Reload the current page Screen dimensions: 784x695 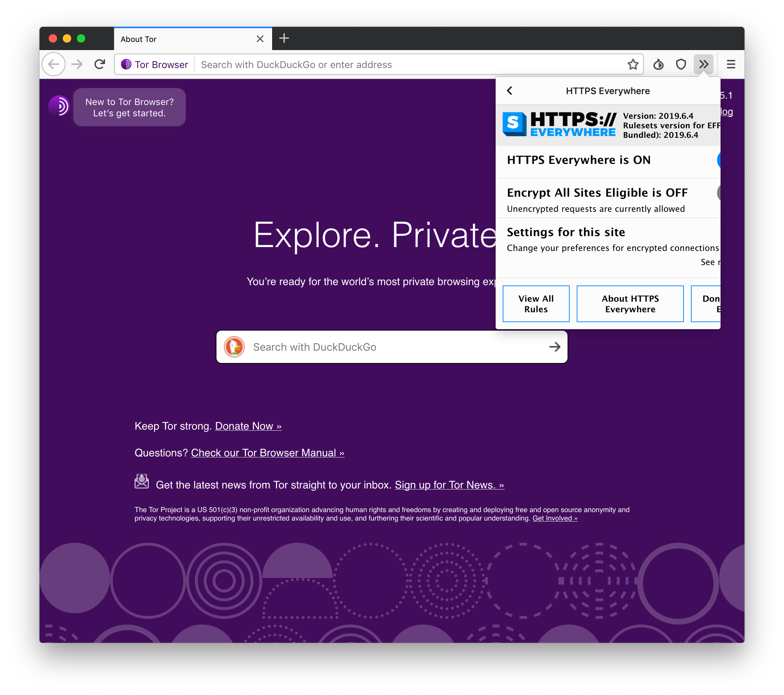(x=99, y=64)
